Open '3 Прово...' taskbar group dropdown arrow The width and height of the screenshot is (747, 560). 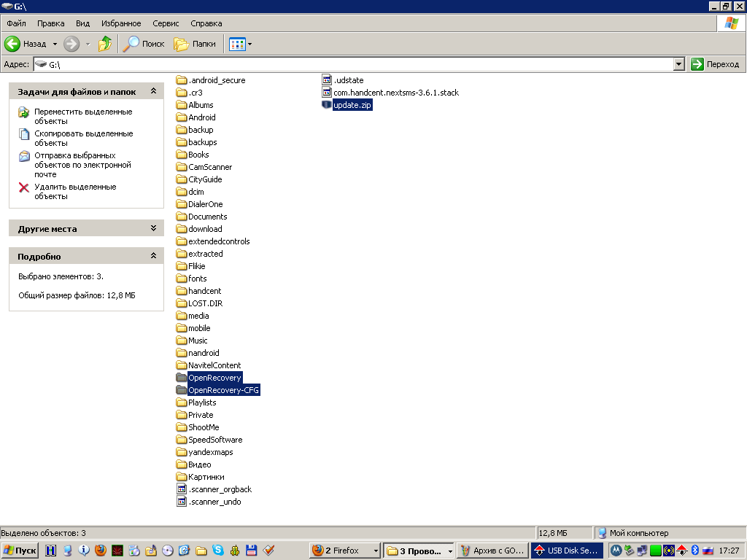(x=450, y=551)
